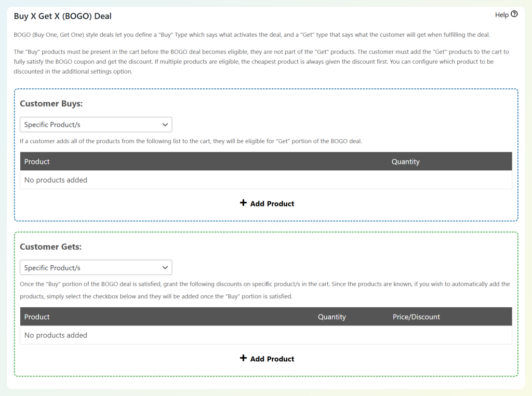Click the Quantity column header in the Gets table
Screen dimensions: 532x396
331,317
